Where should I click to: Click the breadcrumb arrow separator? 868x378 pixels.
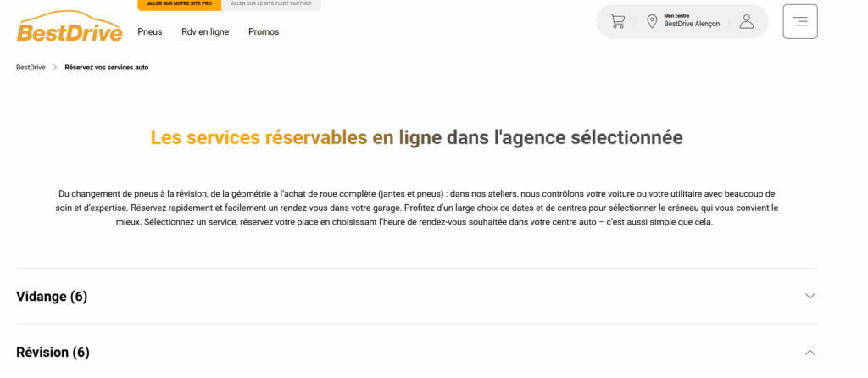click(x=55, y=67)
